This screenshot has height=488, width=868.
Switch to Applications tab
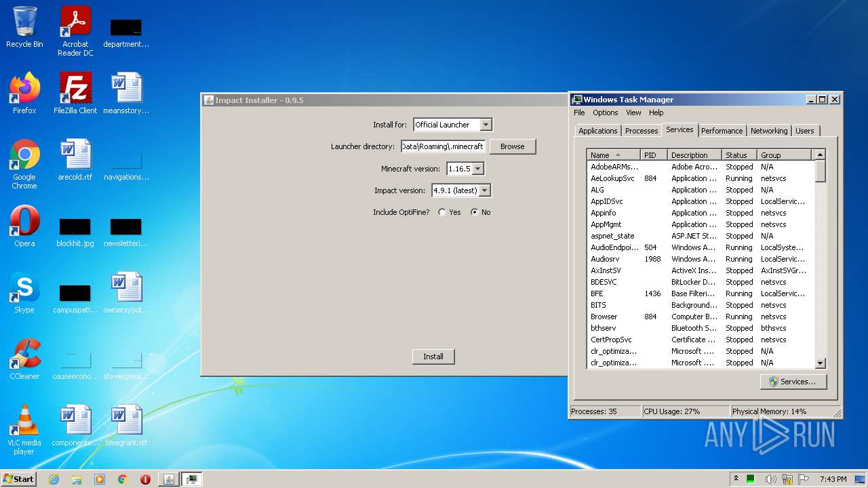598,131
